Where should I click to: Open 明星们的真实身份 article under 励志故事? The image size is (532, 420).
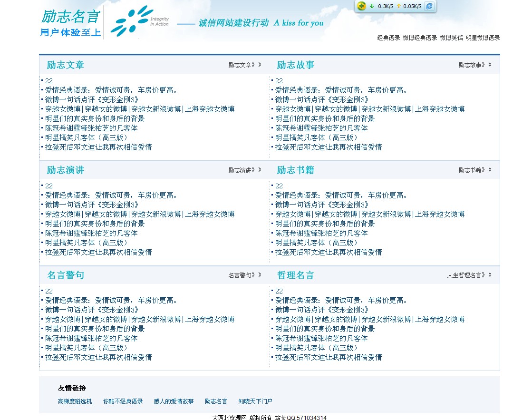tap(325, 118)
